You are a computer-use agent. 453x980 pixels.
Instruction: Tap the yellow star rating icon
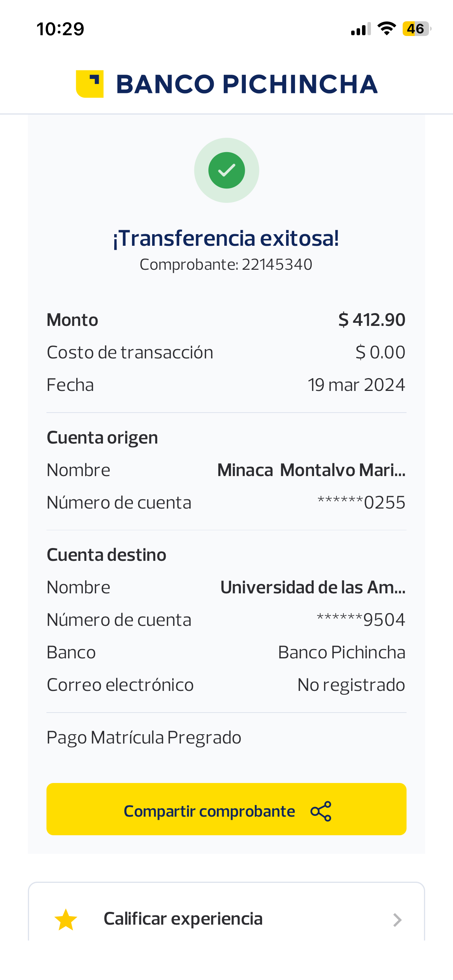(66, 920)
